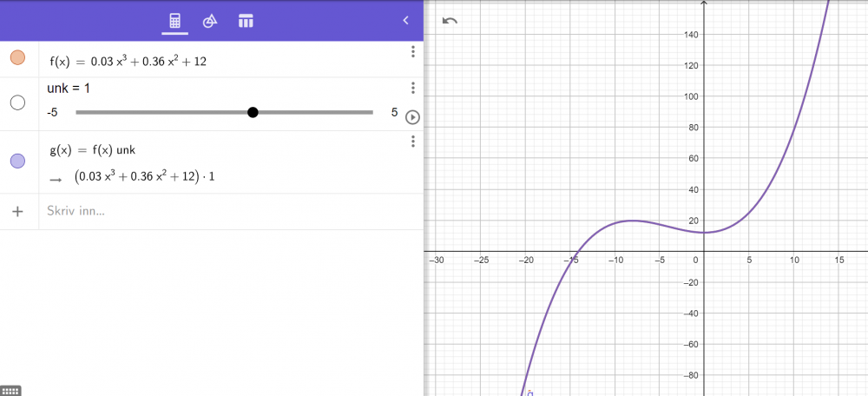Screen dimensions: 868x396
Task: Toggle visibility of slider unk
Action: point(17,102)
